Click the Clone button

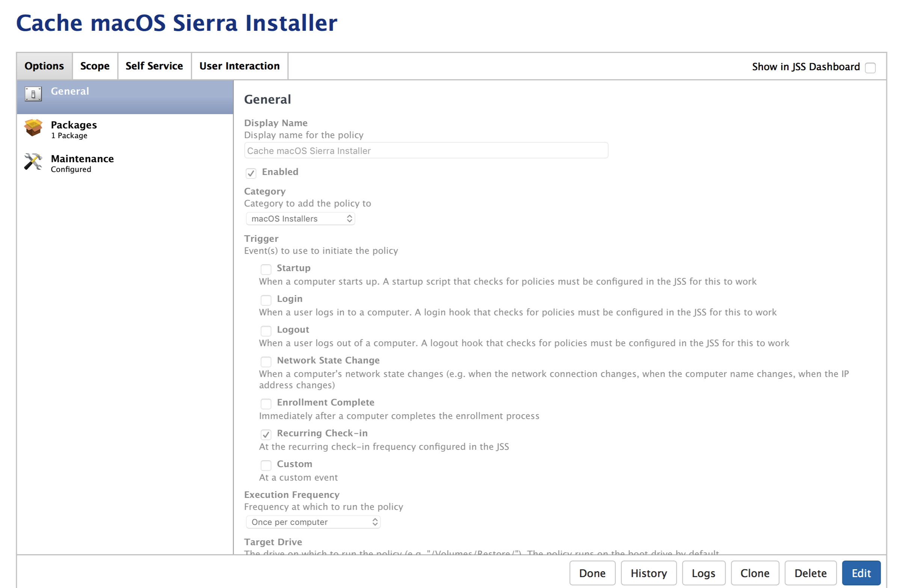755,574
